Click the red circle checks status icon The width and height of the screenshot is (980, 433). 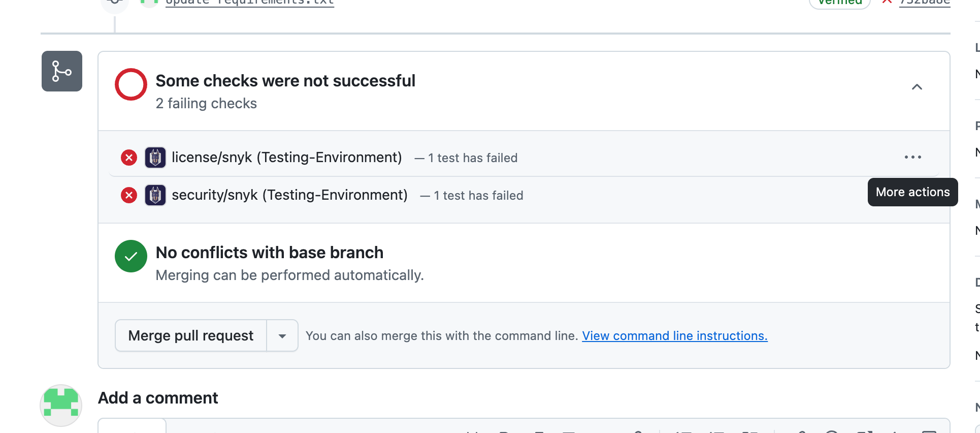click(x=131, y=84)
